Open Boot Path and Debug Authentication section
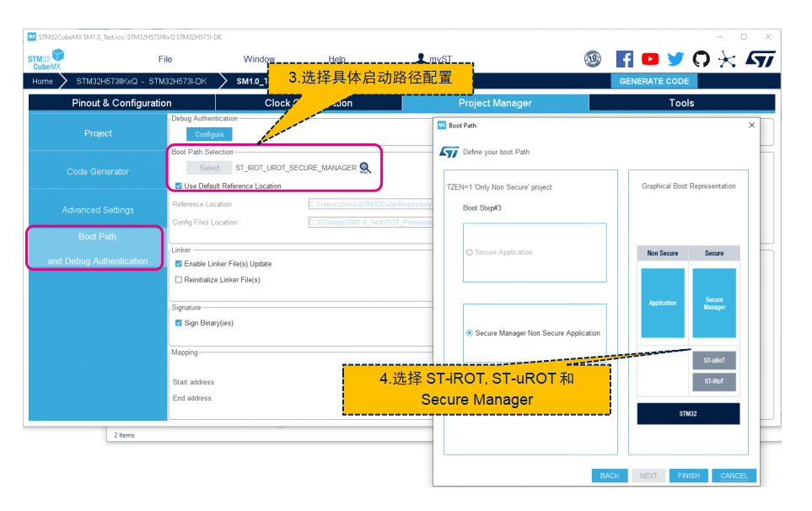Image resolution: width=812 pixels, height=511 pixels. (97, 249)
